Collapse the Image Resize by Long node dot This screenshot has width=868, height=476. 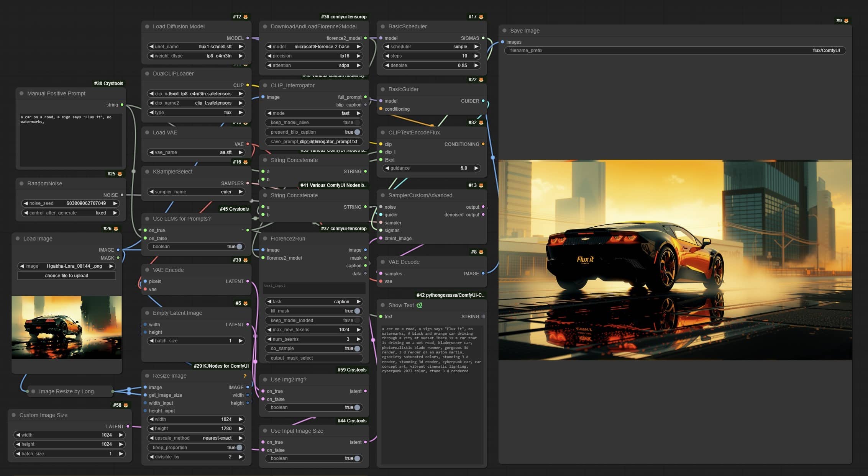[33, 391]
